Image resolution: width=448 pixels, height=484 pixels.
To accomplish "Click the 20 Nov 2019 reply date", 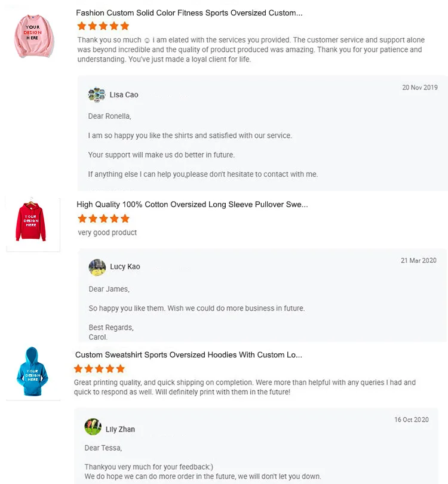I will pos(419,88).
